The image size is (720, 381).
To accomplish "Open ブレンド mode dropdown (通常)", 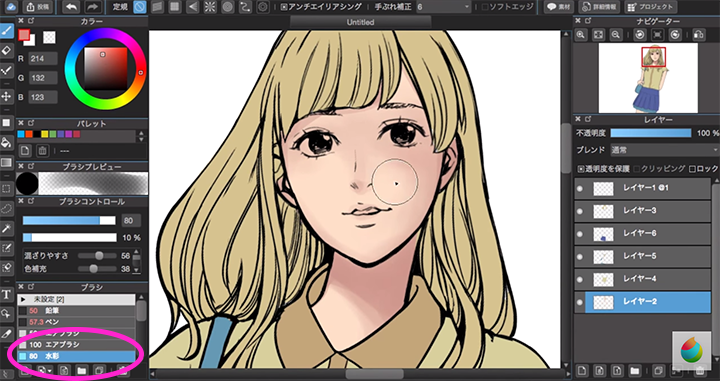I will click(664, 150).
